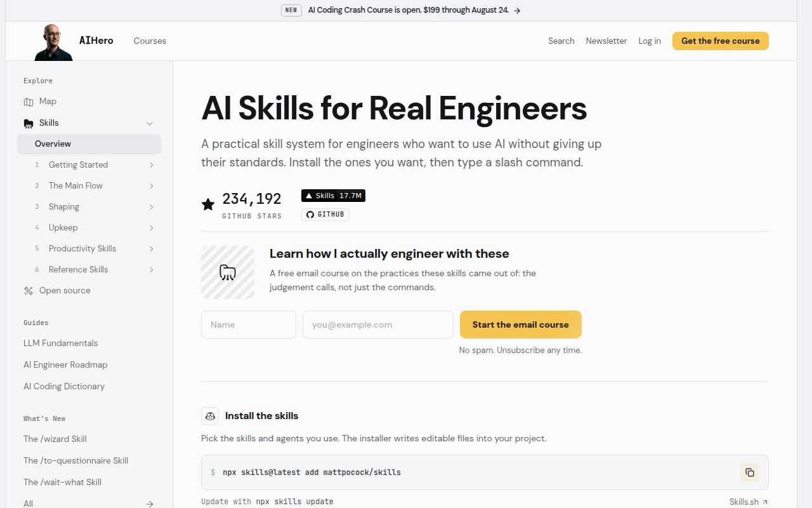The height and width of the screenshot is (508, 812).
Task: Click the Update with npx skills update text
Action: pyautogui.click(x=267, y=502)
